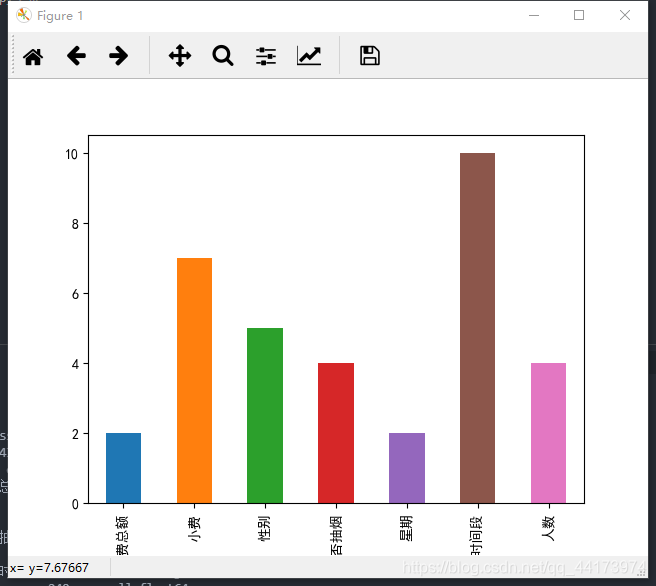Click the Figure 1 window title
The image size is (656, 586).
coord(60,16)
